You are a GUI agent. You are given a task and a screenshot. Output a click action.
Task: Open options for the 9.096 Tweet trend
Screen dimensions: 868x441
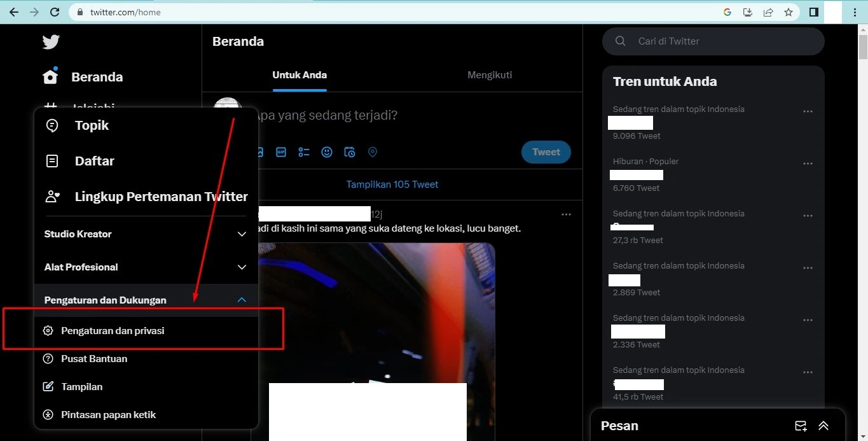tap(808, 111)
